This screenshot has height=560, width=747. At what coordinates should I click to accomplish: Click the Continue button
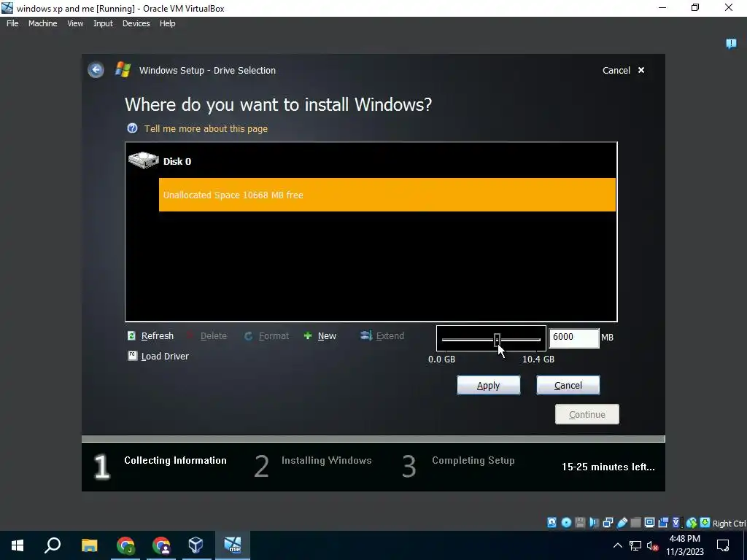[587, 414]
